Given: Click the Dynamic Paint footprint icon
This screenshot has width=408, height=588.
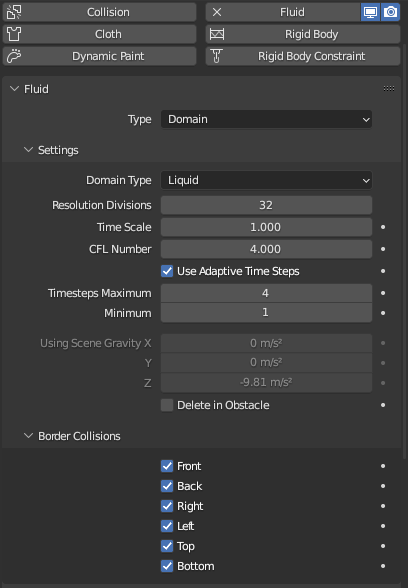Looking at the screenshot, I should [14, 56].
